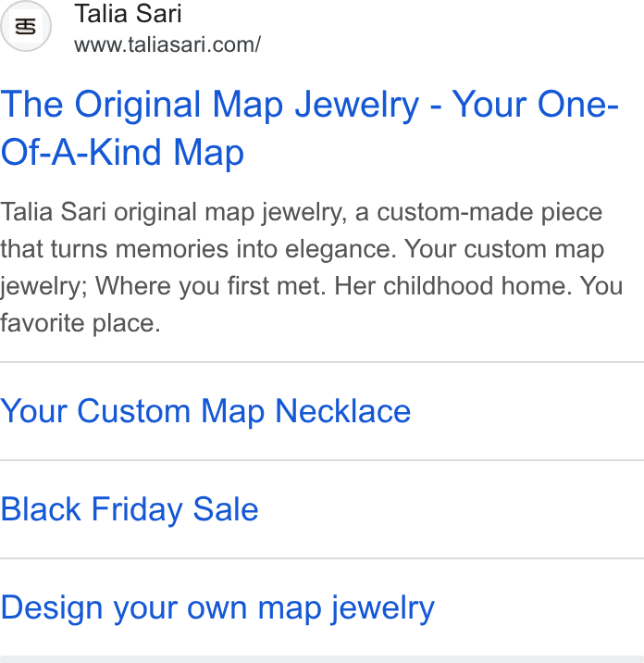Click 'favorite place.' in the description
The height and width of the screenshot is (663, 644).
click(x=80, y=323)
